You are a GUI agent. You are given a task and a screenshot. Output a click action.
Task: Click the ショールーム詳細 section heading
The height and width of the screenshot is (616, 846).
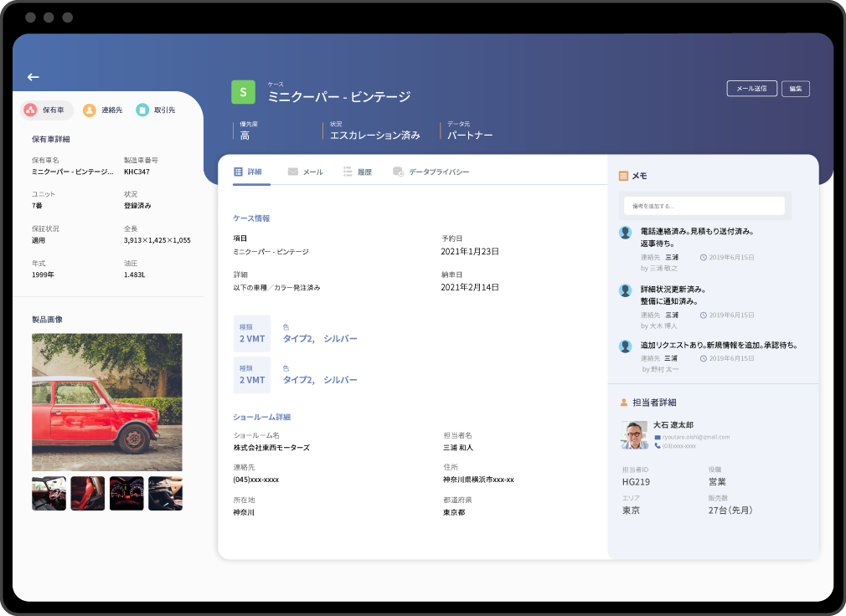coord(261,417)
